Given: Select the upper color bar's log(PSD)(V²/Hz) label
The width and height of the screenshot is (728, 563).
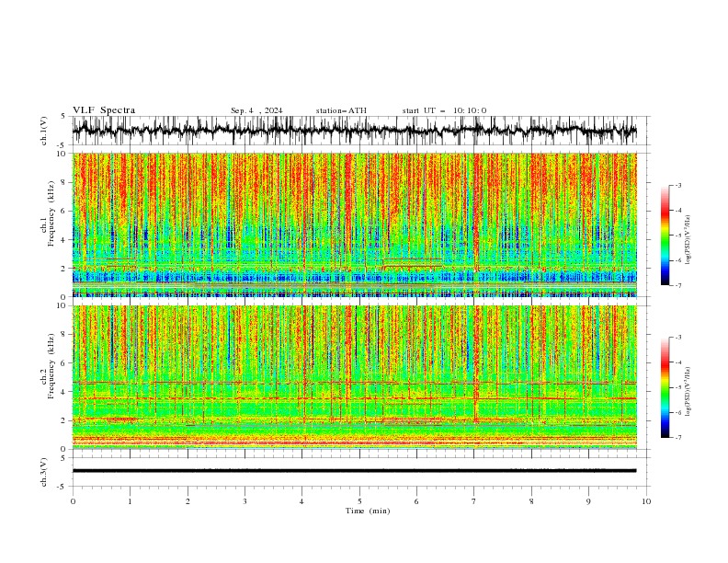Looking at the screenshot, I should tap(688, 240).
